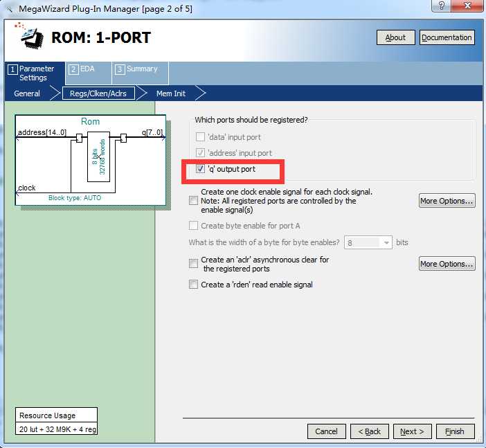This screenshot has height=448, width=486.
Task: Check Create byte enable for port A
Action: coord(193,226)
